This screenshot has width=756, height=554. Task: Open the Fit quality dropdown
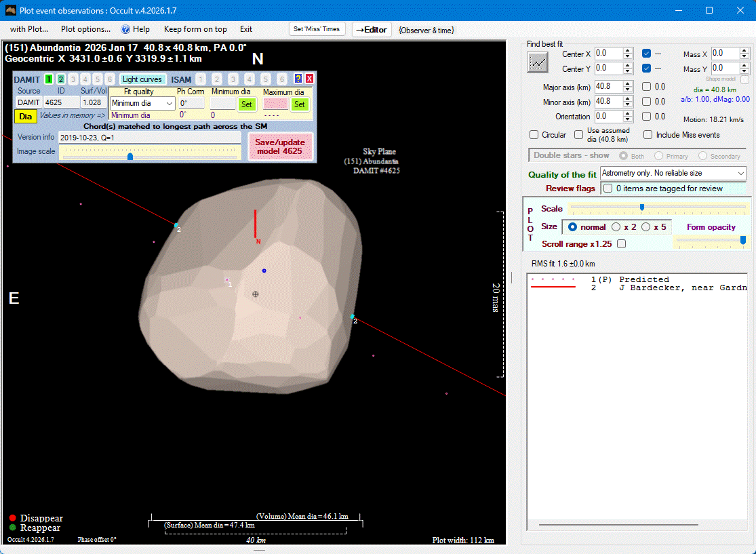142,104
